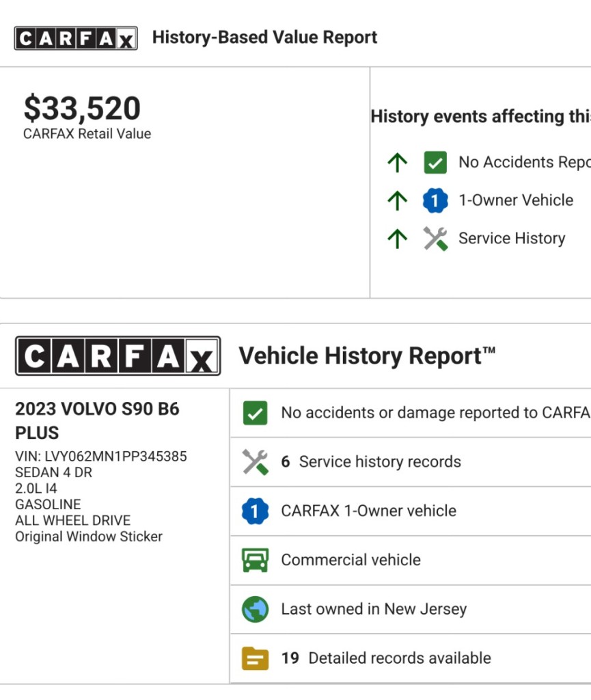Click the blue 1-Owner badge in history events
The width and height of the screenshot is (591, 700).
pos(435,200)
